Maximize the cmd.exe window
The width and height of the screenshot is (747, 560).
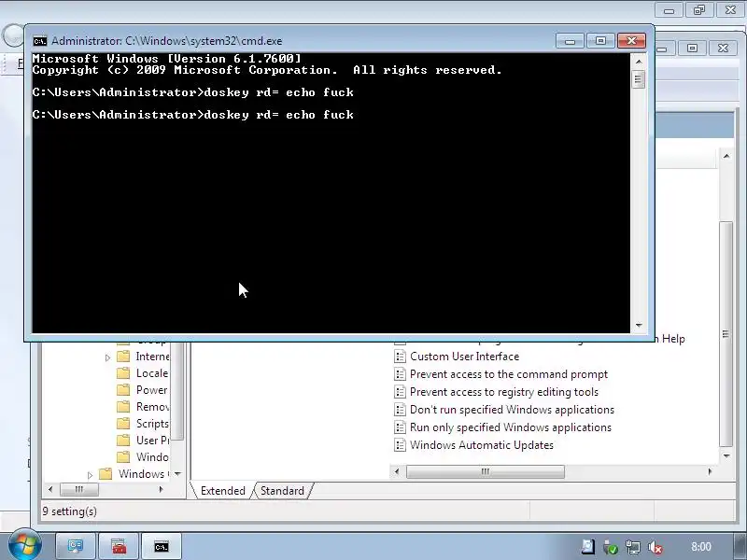click(x=600, y=41)
